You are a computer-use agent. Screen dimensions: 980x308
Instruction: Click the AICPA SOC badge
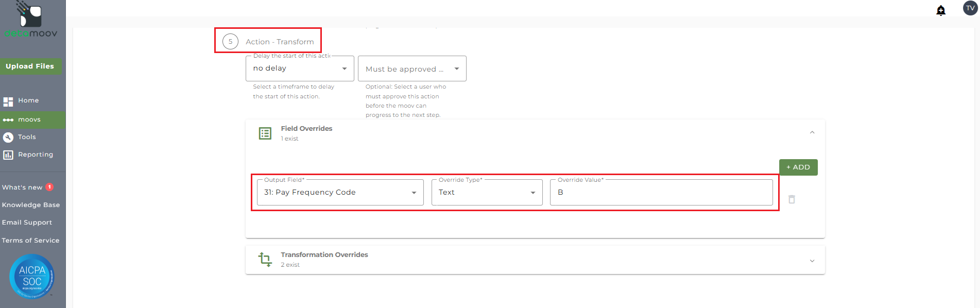[32, 277]
